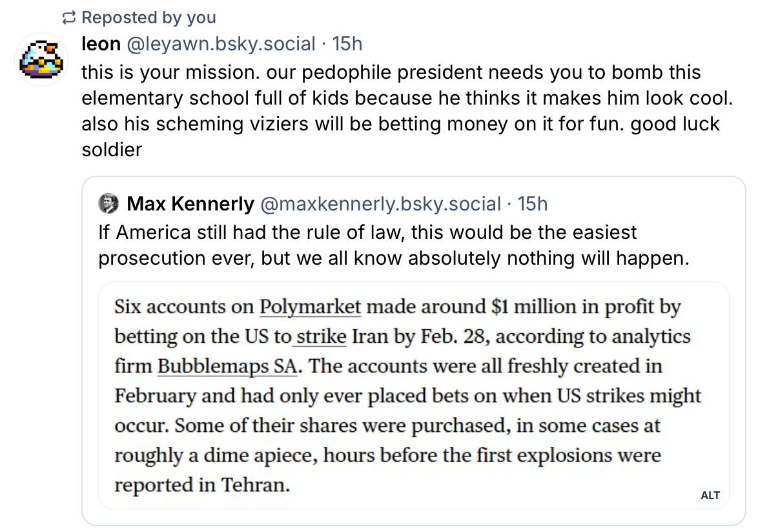Viewport: 758px width, 532px height.
Task: Click the ALT badge on the image
Action: [710, 496]
